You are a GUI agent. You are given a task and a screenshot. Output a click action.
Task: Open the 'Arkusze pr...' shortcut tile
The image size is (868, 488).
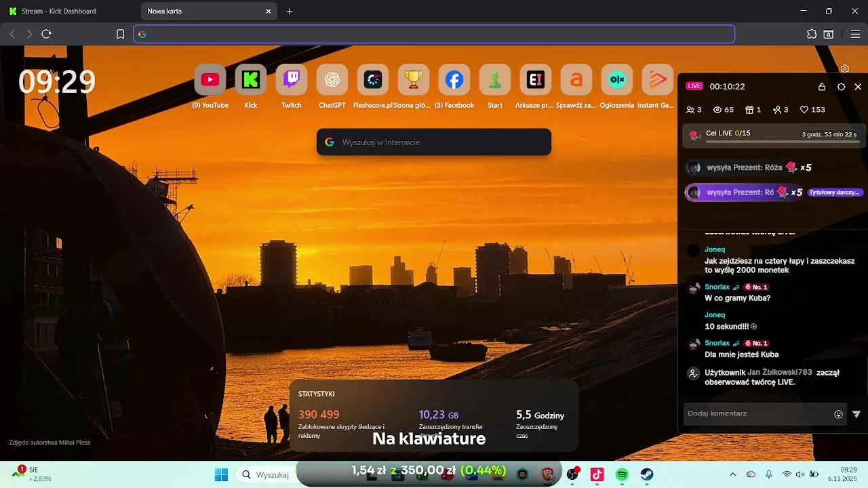click(536, 80)
